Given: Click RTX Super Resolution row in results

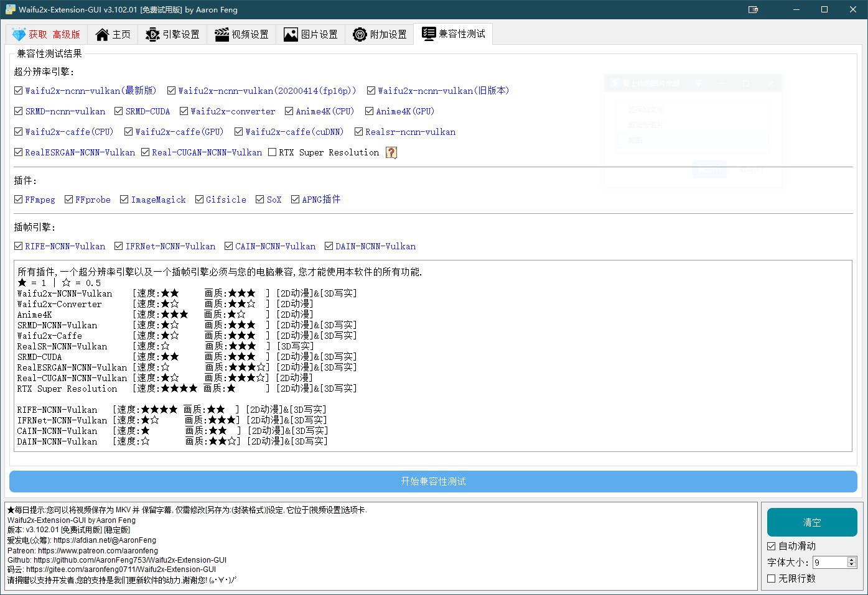Looking at the screenshot, I should (187, 389).
